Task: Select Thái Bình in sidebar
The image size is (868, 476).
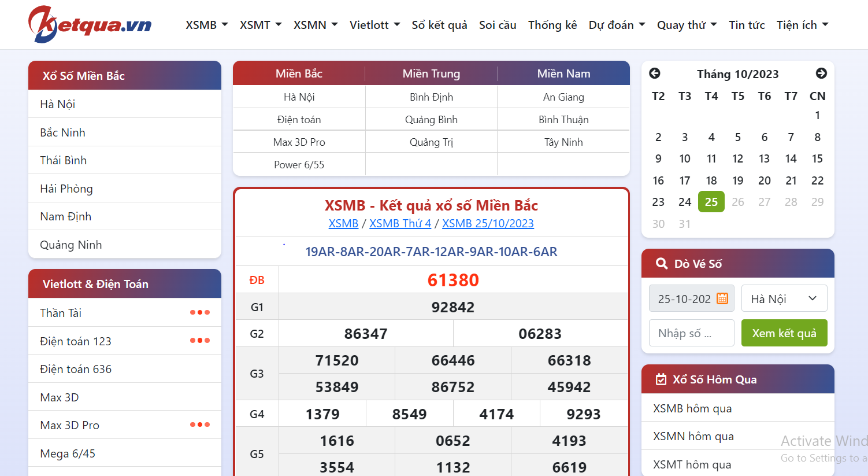Action: coord(125,160)
